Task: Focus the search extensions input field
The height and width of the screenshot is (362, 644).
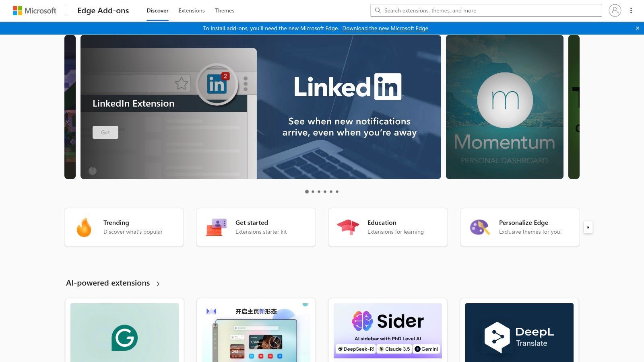Action: click(x=486, y=10)
